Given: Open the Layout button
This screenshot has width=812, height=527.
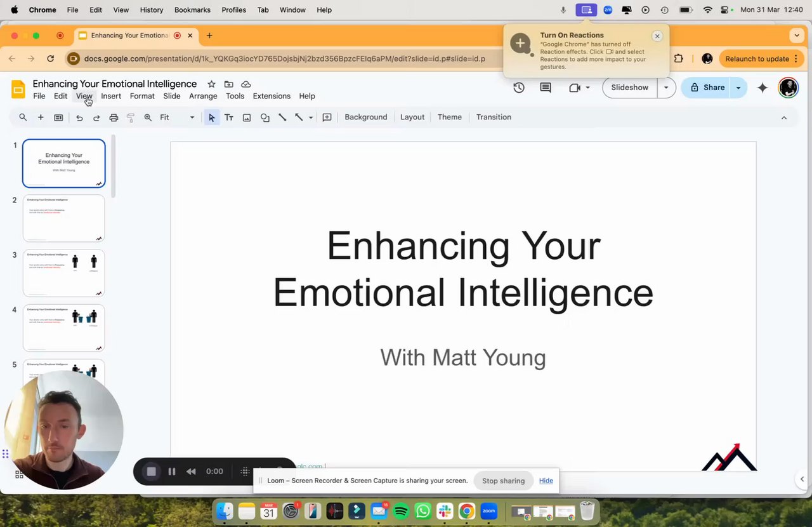Looking at the screenshot, I should pyautogui.click(x=412, y=117).
